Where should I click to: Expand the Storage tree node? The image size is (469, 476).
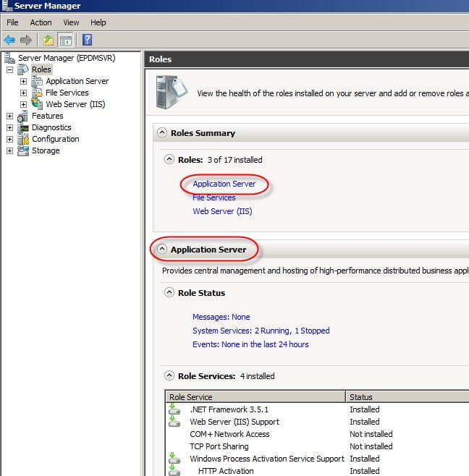pos(9,151)
